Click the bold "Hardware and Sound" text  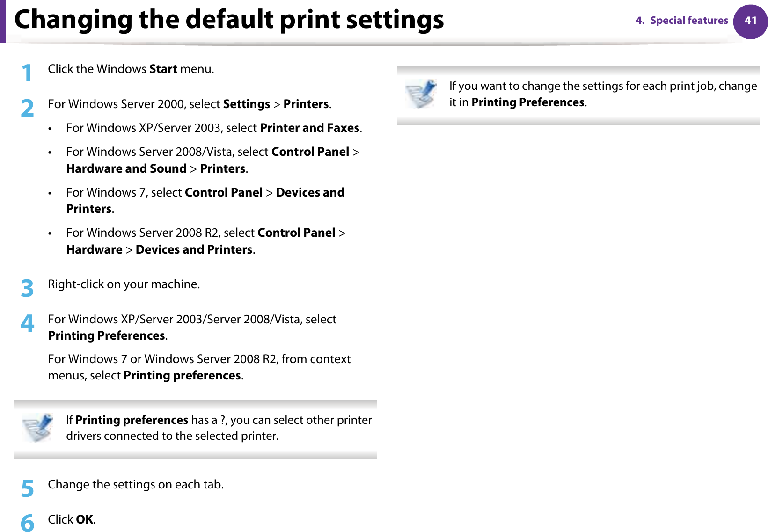pos(126,169)
